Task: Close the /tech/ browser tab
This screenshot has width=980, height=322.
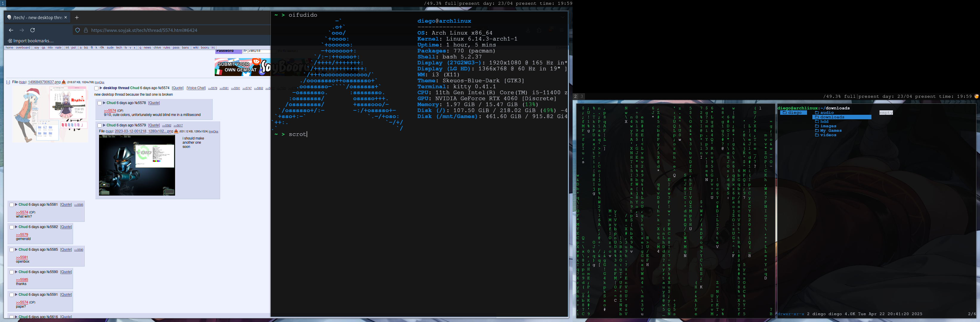Action: pyautogui.click(x=65, y=18)
